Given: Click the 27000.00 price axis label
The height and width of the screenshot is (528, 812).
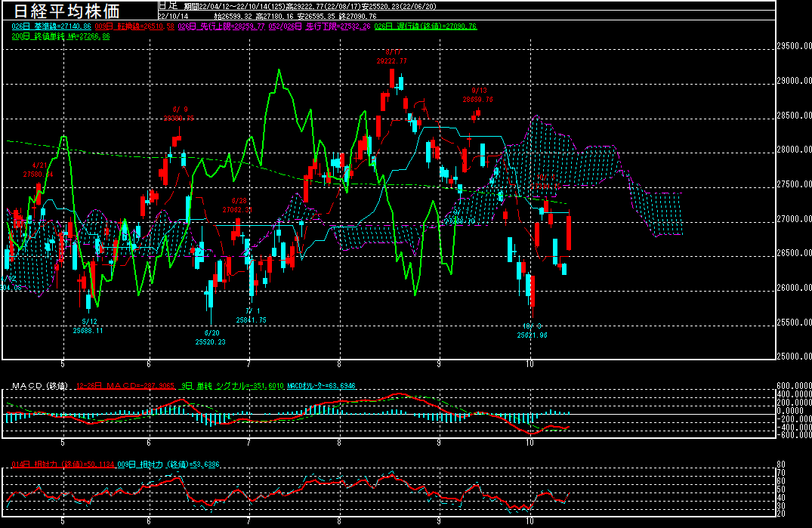Looking at the screenshot, I should [x=794, y=219].
